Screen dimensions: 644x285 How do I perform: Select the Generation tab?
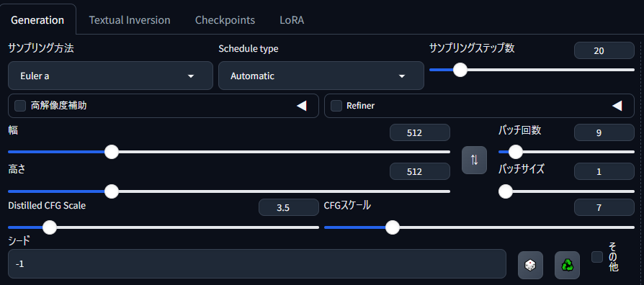[37, 20]
